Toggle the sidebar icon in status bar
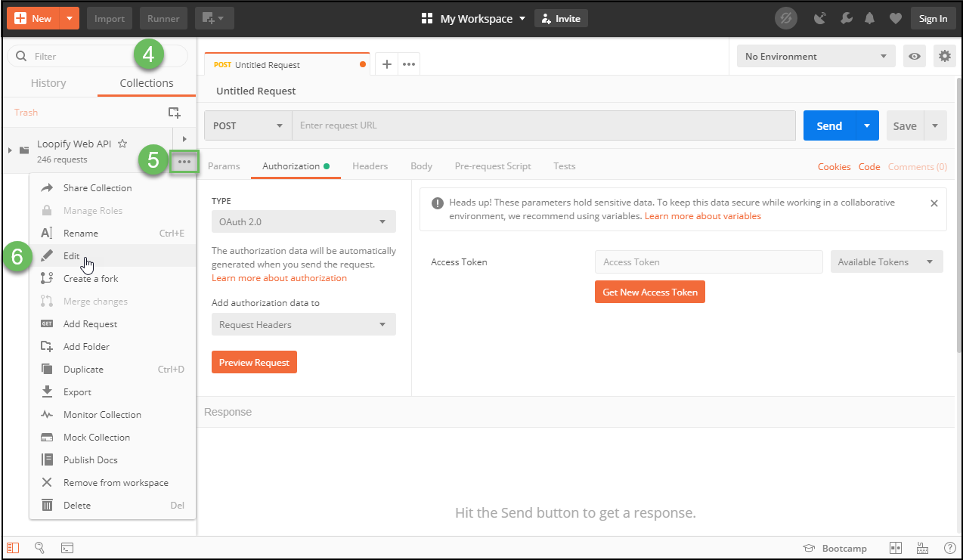963x560 pixels. [x=13, y=548]
